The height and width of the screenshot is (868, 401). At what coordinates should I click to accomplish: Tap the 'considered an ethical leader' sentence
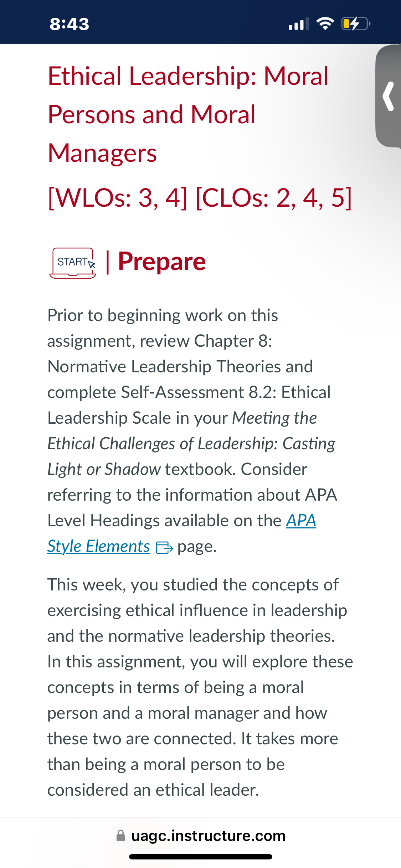click(153, 790)
